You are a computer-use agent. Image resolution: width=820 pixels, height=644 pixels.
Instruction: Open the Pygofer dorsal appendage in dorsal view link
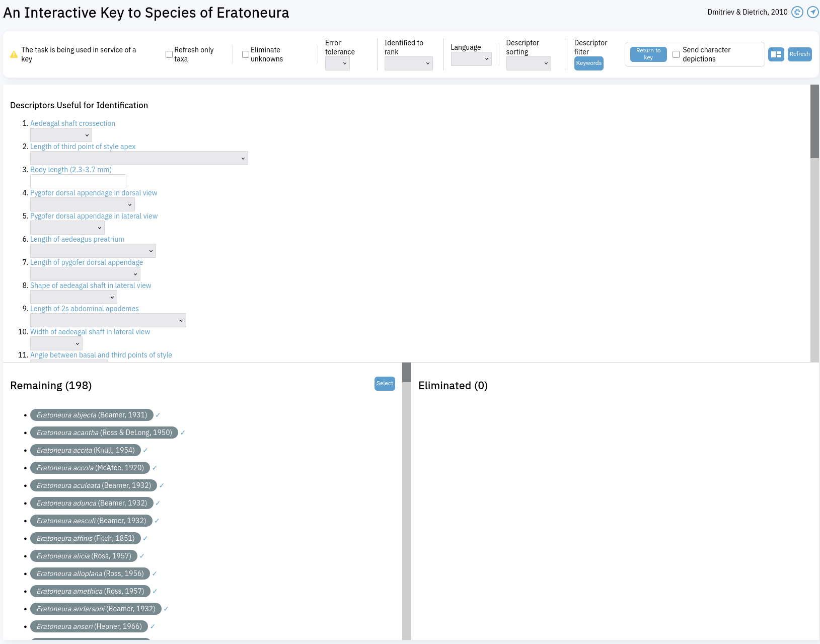pos(94,193)
